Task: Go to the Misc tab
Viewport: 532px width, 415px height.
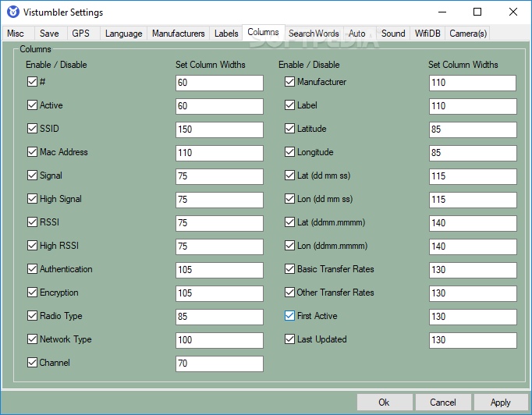Action: pos(16,34)
